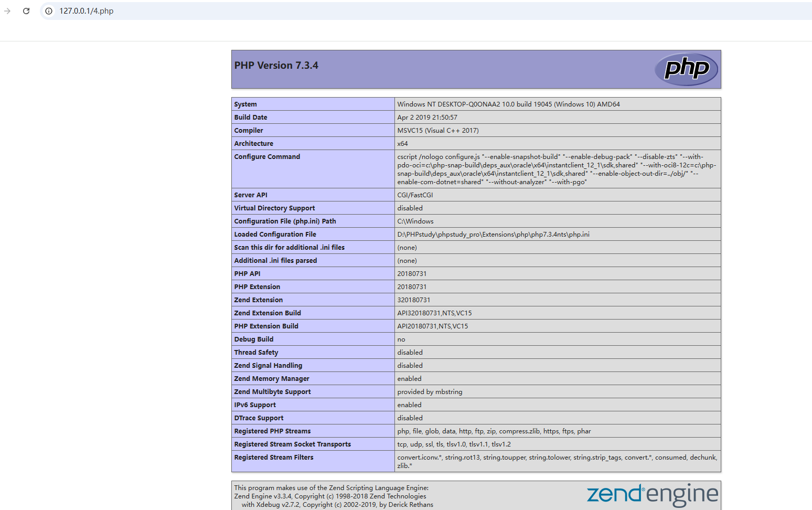Click the browser reload icon
Image resolution: width=812 pixels, height=510 pixels.
(x=26, y=11)
